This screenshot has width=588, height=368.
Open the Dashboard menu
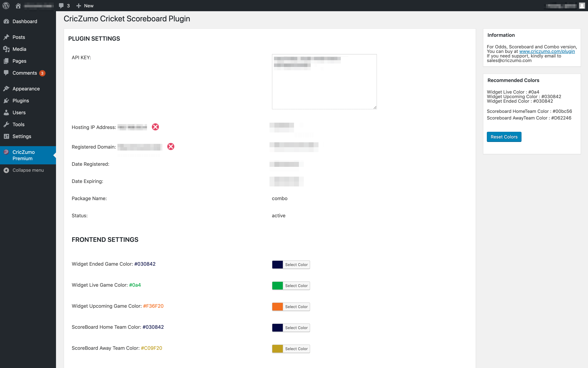[28, 21]
